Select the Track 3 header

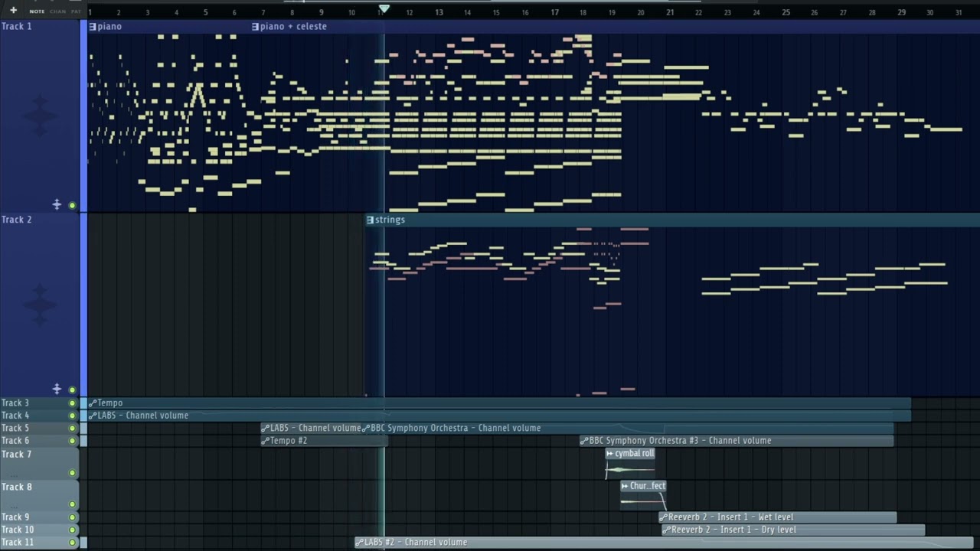[40, 403]
